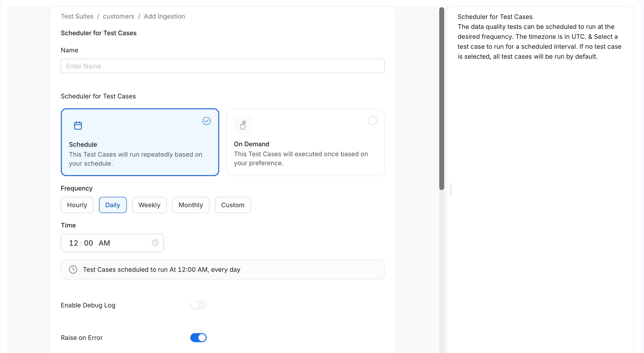Select the On Demand radio button
This screenshot has width=644, height=353.
[372, 121]
